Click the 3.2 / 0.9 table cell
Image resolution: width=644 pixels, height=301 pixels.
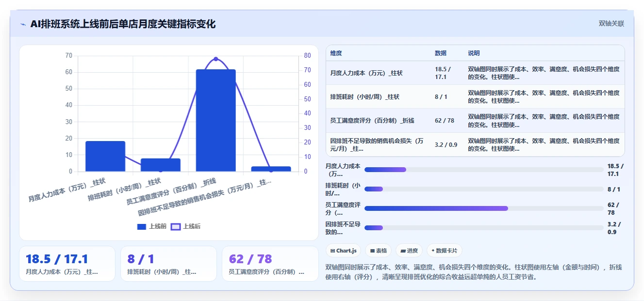[446, 144]
